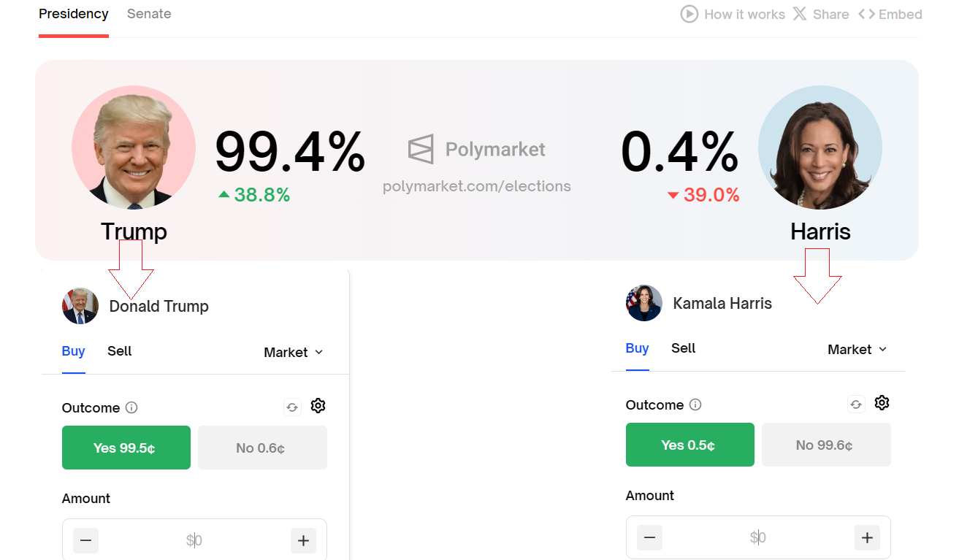Open settings gear in Donald Trump panel
978x560 pixels.
[x=318, y=406]
